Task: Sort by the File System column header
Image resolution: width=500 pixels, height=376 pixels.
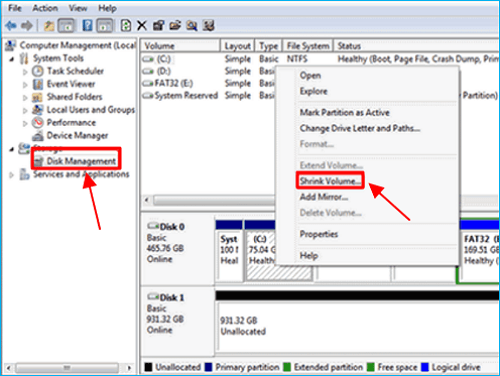Action: [x=308, y=46]
